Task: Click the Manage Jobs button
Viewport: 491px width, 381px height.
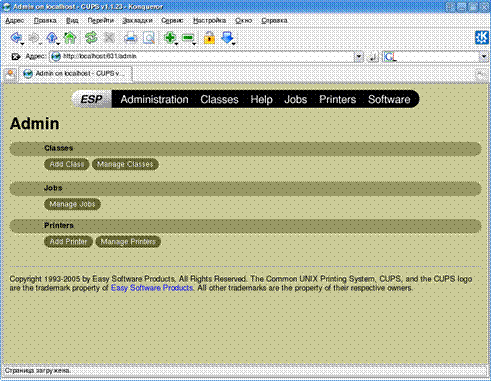Action: [72, 204]
